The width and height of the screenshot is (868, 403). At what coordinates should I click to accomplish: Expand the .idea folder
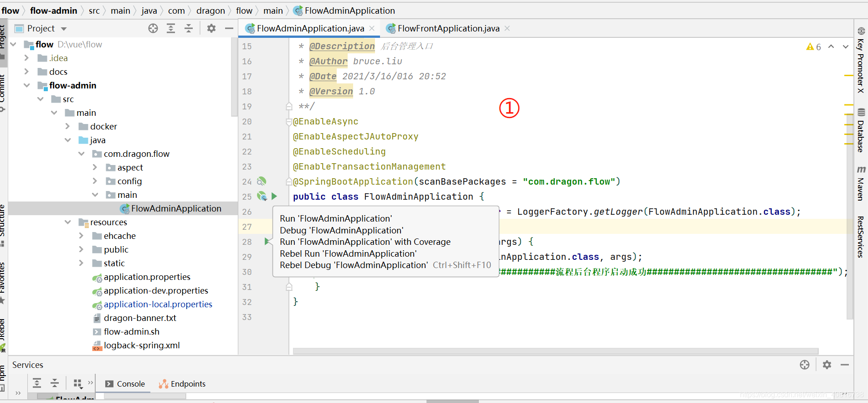(x=26, y=58)
